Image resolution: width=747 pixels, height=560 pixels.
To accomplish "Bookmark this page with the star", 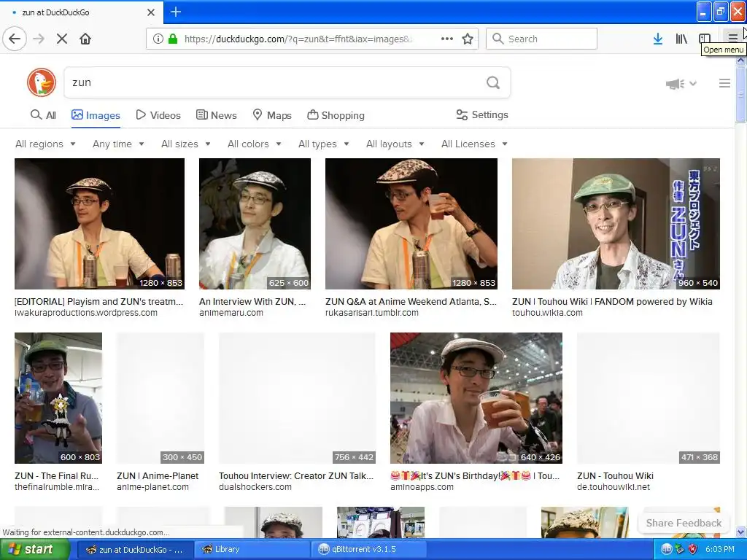I will [x=468, y=39].
